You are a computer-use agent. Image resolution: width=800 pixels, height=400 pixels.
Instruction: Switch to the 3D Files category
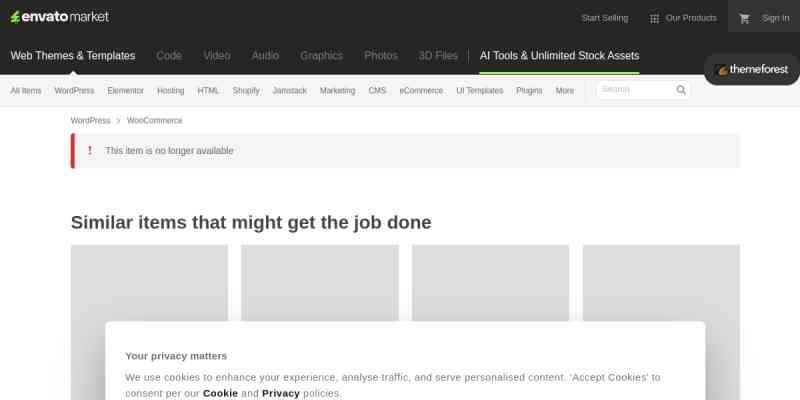point(438,56)
